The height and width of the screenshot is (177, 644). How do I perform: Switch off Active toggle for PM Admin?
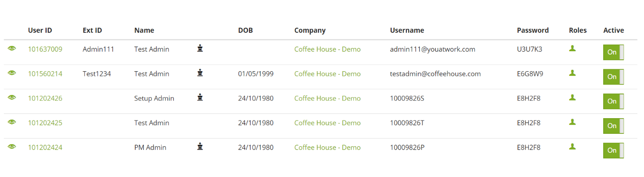point(613,150)
